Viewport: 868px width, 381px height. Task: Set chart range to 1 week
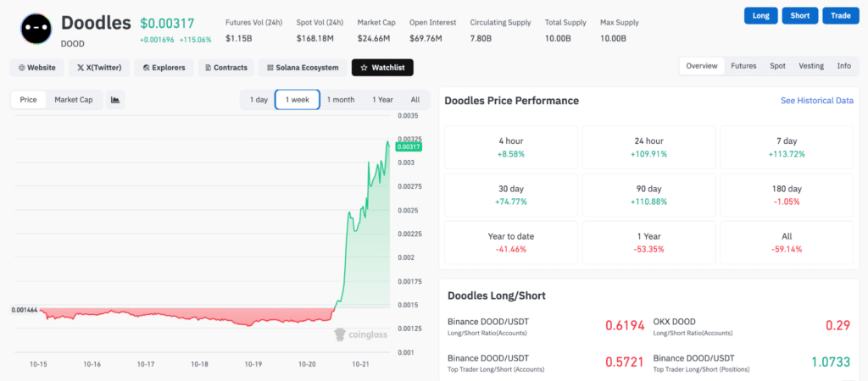coord(298,100)
